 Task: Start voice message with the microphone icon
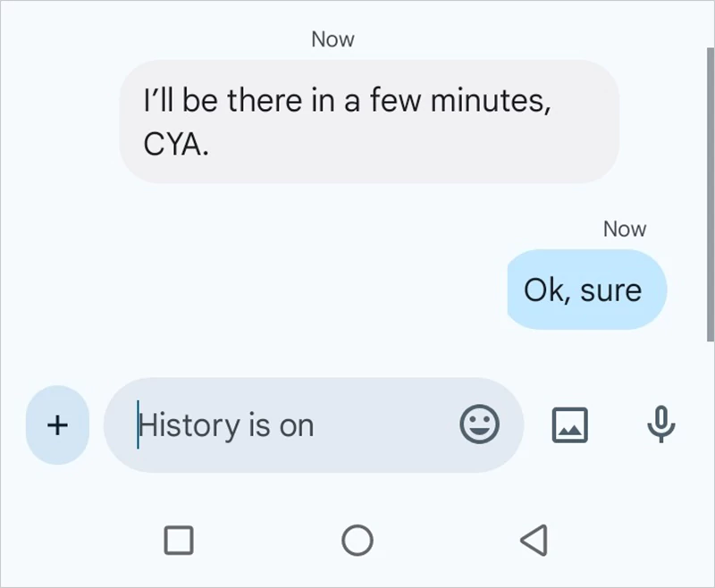pos(660,424)
